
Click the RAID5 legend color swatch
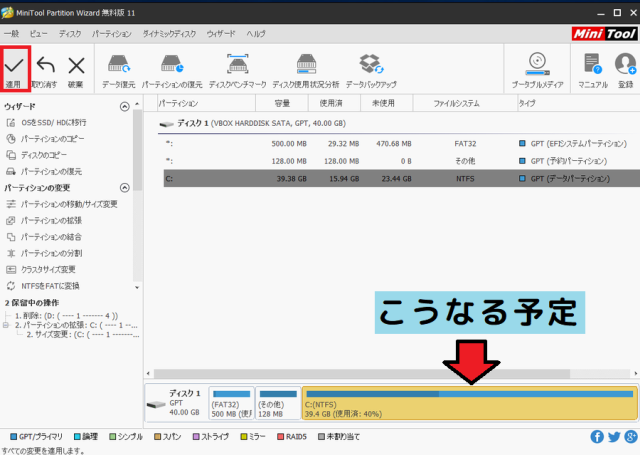(280, 437)
